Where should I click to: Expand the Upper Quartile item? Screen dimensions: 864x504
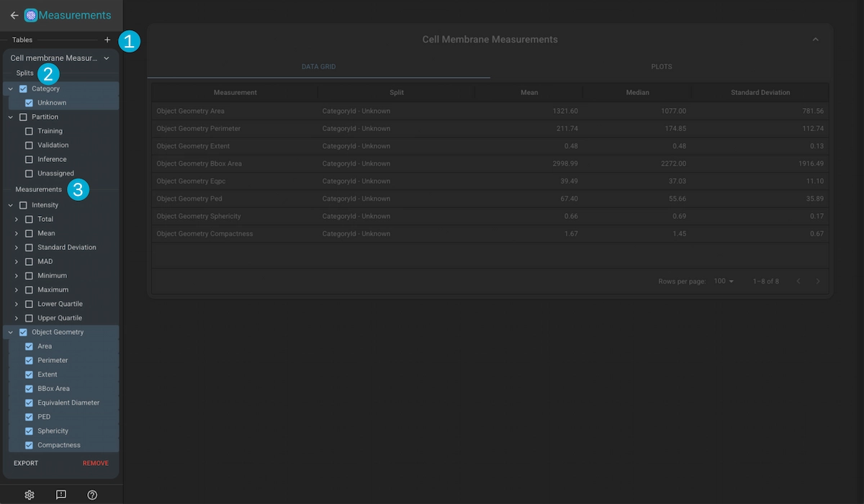click(17, 318)
